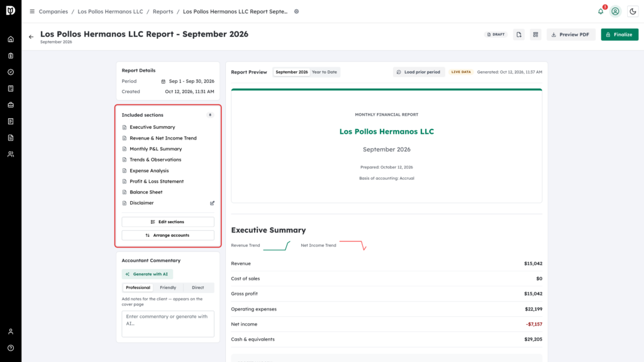Open notifications bell icon

601,11
